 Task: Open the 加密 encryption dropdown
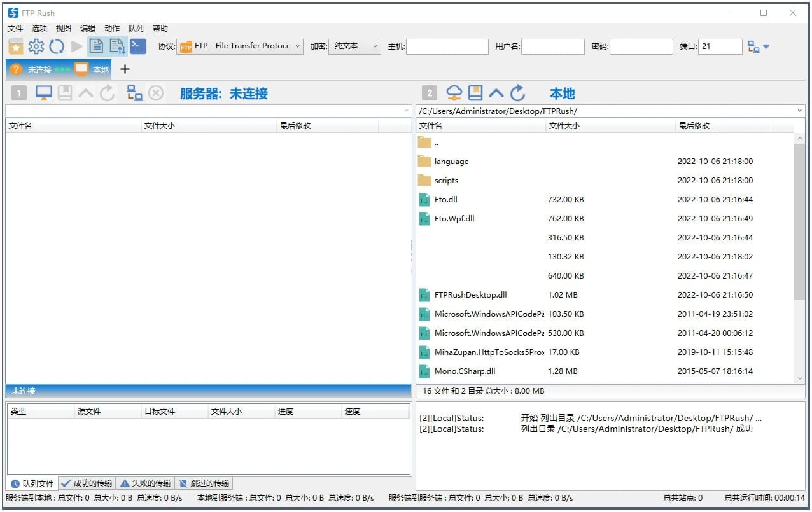pos(354,46)
